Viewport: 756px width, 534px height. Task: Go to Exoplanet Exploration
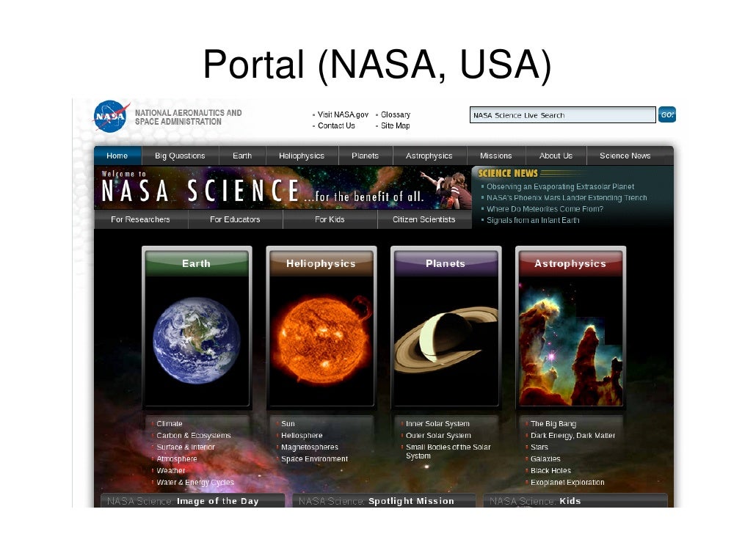(567, 483)
